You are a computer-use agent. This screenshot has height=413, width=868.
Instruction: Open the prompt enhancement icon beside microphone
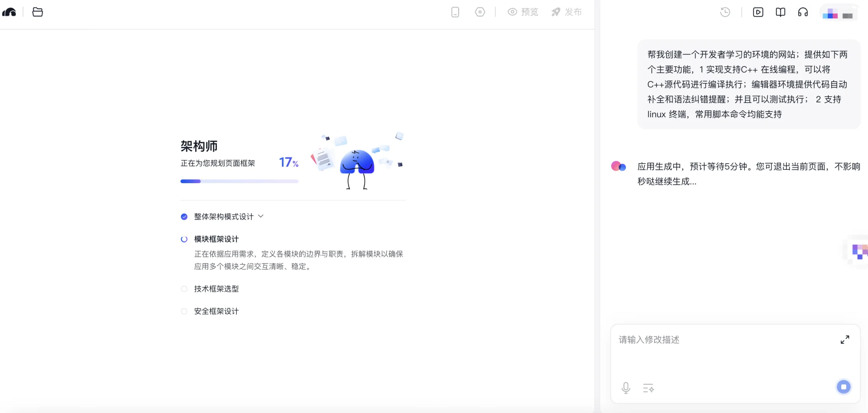click(648, 387)
